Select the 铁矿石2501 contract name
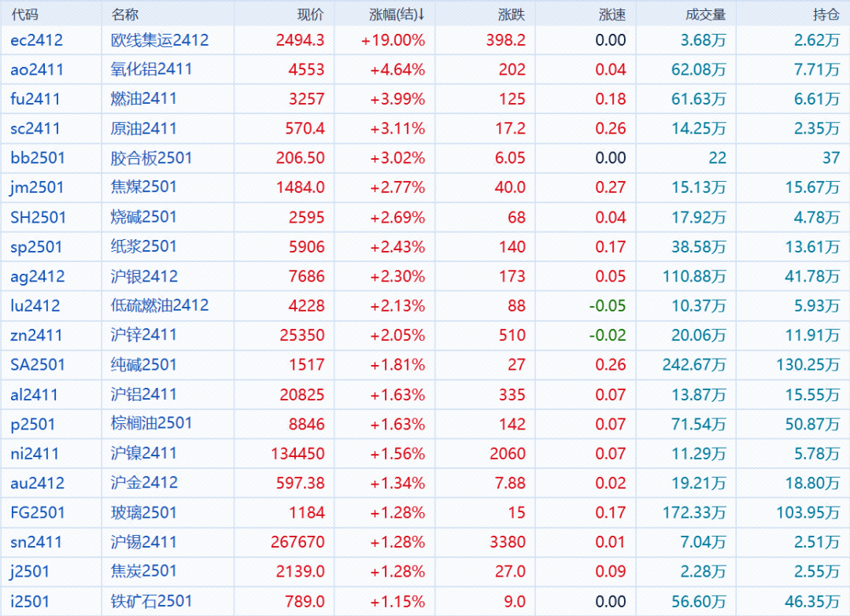850x616 pixels. [151, 601]
